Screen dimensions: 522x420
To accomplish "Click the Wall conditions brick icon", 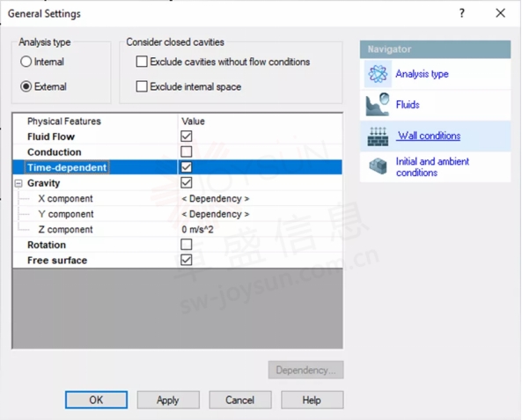I will pyautogui.click(x=378, y=136).
